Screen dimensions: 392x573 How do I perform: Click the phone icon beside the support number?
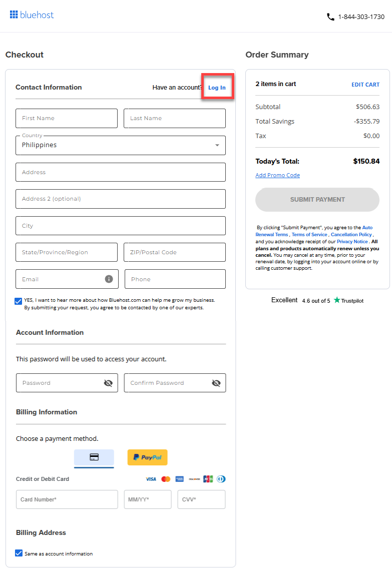(x=330, y=16)
